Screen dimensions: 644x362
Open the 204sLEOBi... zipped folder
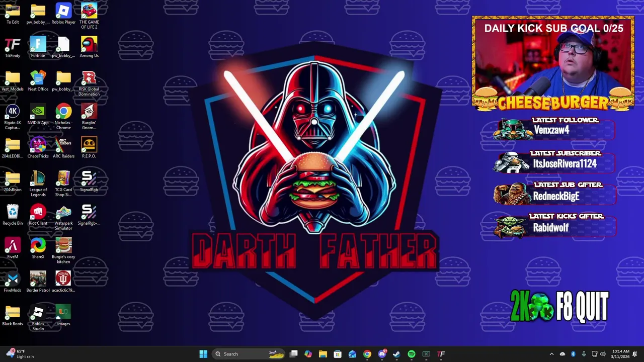coord(13,148)
